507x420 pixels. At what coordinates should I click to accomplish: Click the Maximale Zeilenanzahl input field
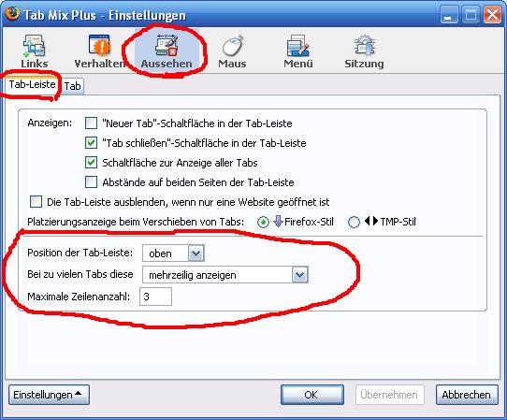(x=155, y=297)
